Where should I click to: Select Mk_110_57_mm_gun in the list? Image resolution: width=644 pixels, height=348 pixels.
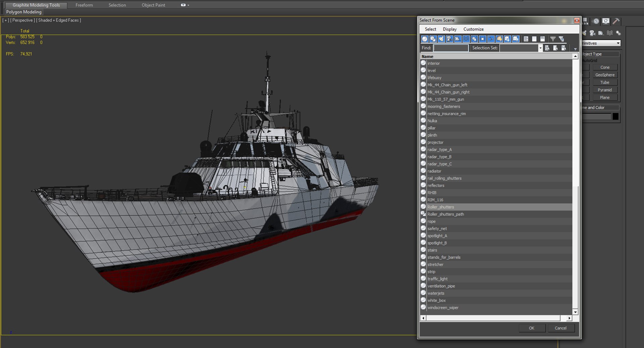tap(496, 99)
